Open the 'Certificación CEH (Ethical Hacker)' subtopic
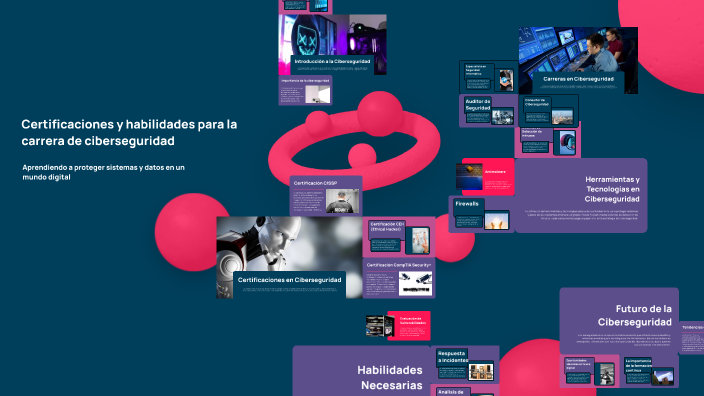Image resolution: width=704 pixels, height=396 pixels. [399, 237]
